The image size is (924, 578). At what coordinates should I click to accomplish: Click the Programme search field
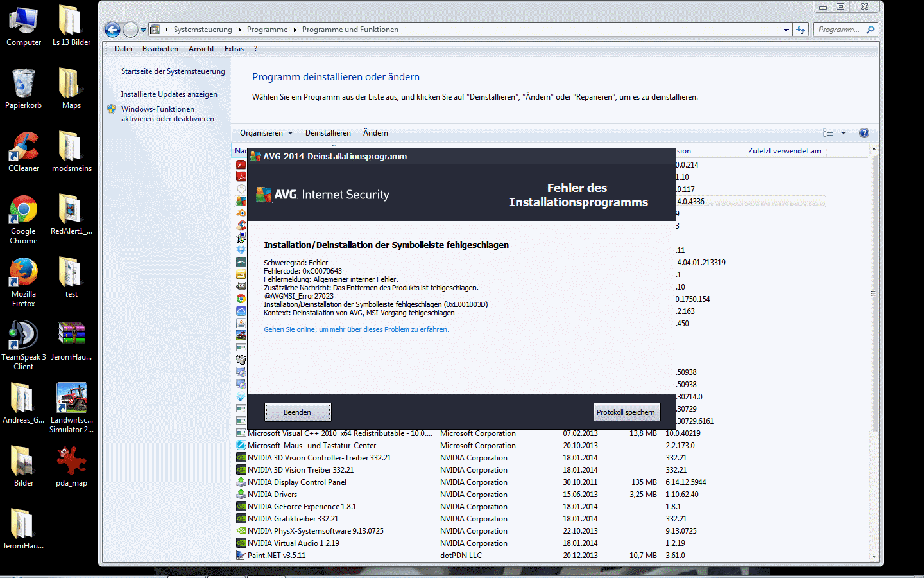[x=839, y=30]
